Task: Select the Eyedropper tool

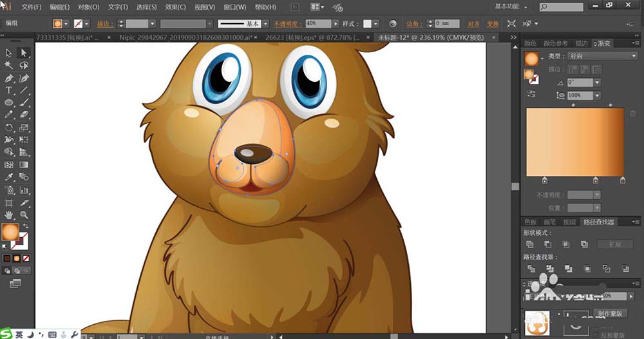Action: point(8,177)
